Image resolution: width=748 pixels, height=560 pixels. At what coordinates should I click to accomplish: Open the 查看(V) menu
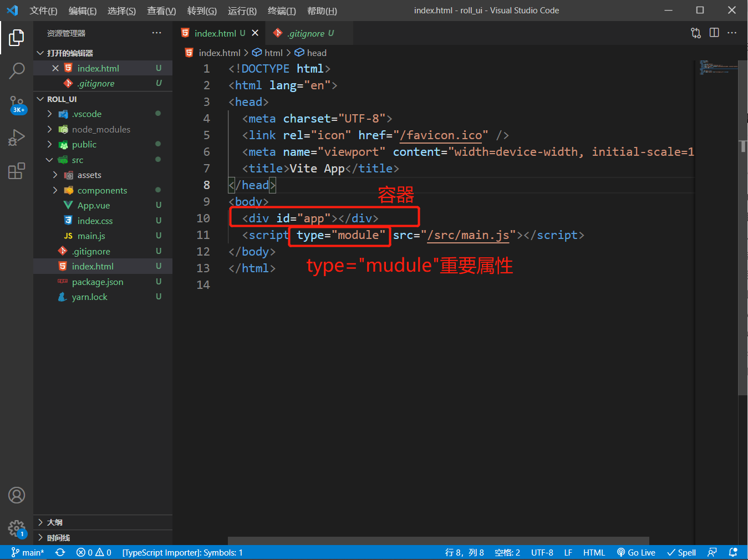click(x=161, y=11)
